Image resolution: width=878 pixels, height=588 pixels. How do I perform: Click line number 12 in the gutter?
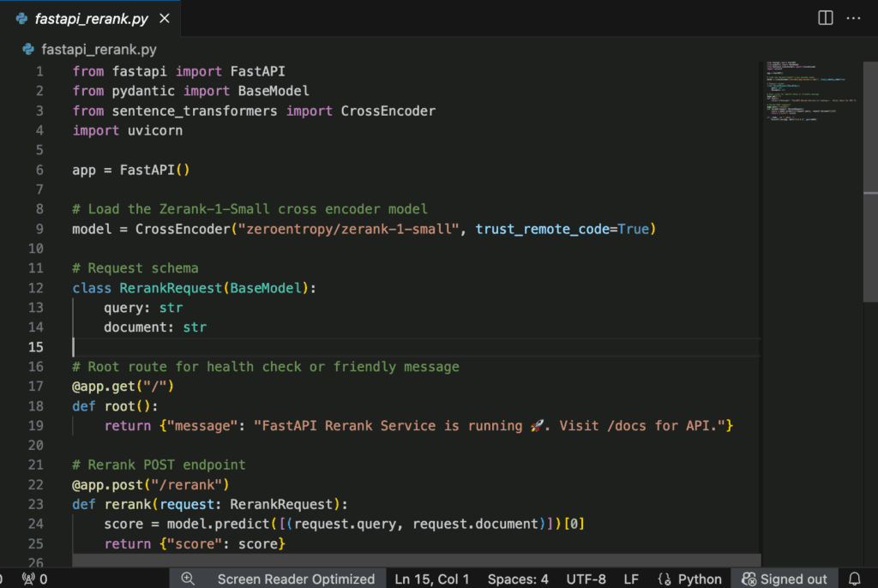36,288
